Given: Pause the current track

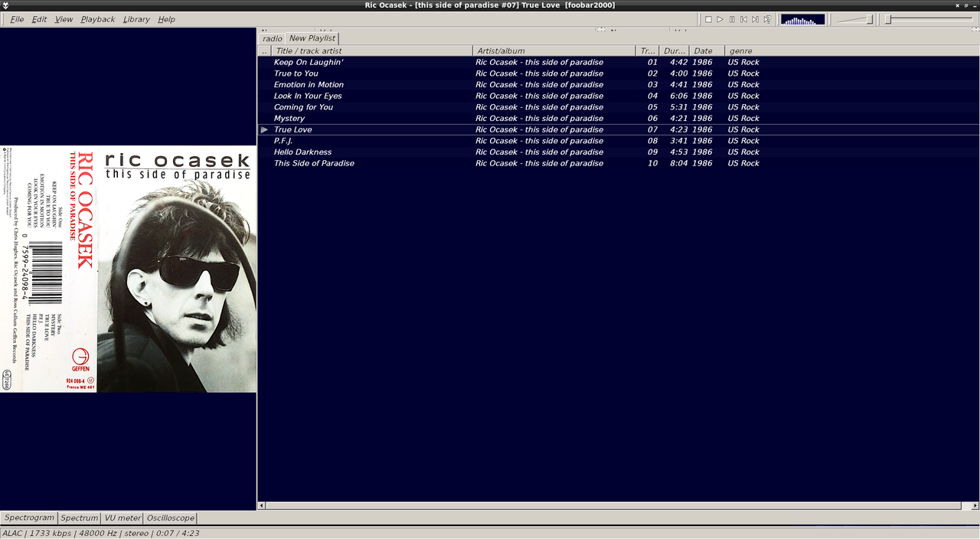Looking at the screenshot, I should pos(732,19).
